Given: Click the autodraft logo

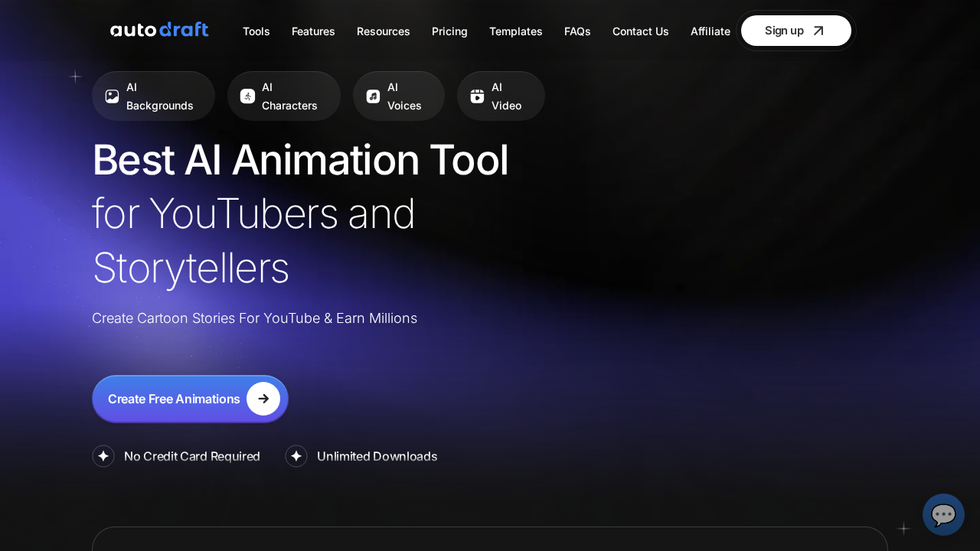Looking at the screenshot, I should [159, 31].
